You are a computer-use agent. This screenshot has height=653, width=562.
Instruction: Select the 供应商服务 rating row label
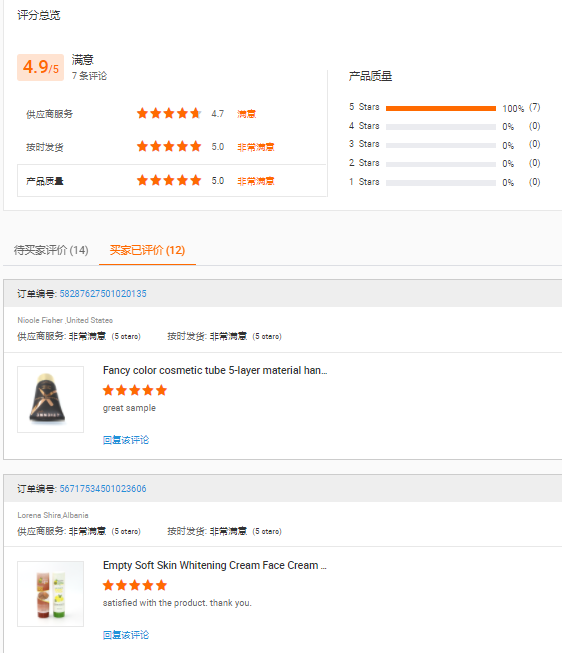tap(50, 114)
